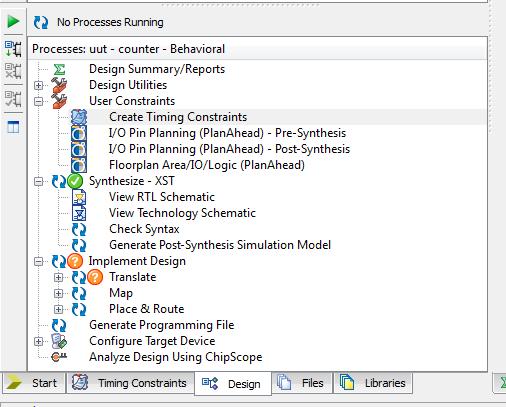Viewport: 506px width, 407px height.
Task: Click the green Run process arrow
Action: tap(13, 22)
